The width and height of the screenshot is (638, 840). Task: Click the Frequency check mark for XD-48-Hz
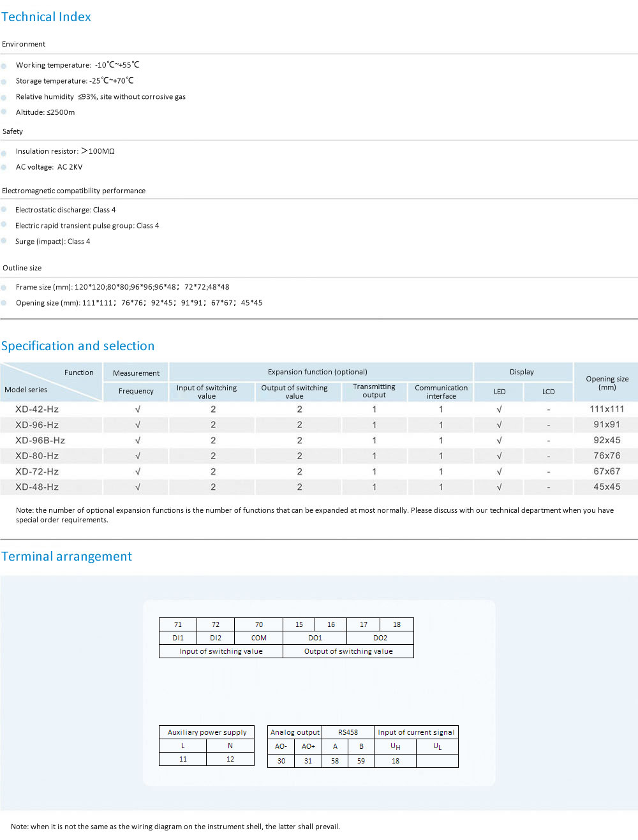137,487
